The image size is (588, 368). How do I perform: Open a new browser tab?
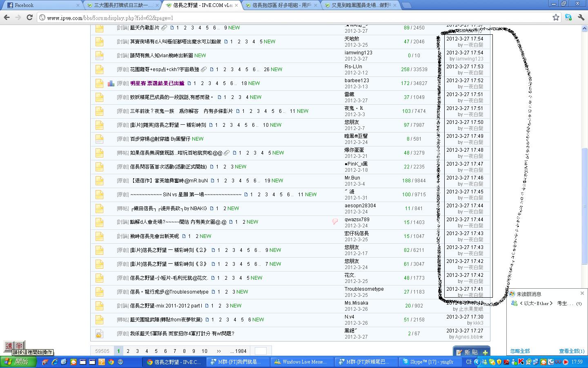[x=406, y=5]
